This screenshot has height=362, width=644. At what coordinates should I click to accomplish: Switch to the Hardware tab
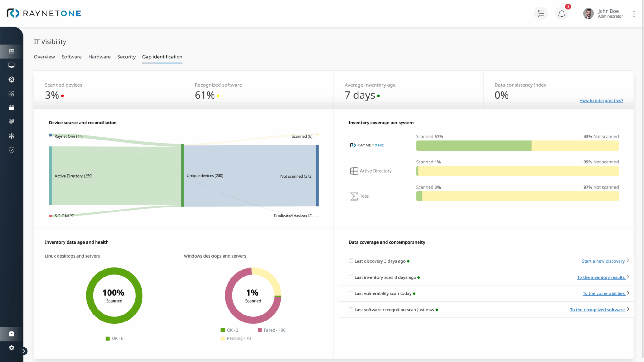click(x=99, y=57)
